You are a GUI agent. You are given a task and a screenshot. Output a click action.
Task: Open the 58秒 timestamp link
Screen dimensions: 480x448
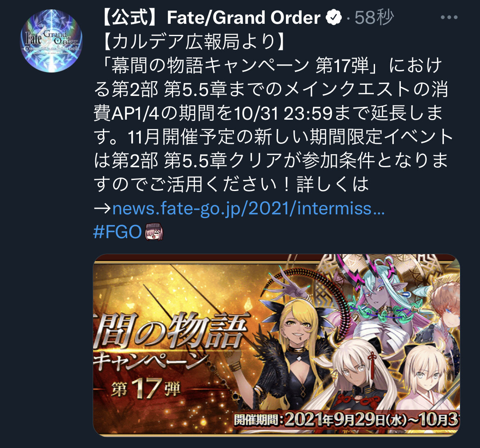pos(374,18)
